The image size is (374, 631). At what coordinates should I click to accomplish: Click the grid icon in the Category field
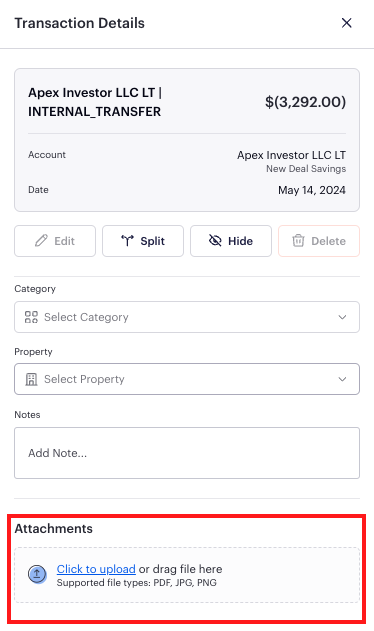click(31, 317)
